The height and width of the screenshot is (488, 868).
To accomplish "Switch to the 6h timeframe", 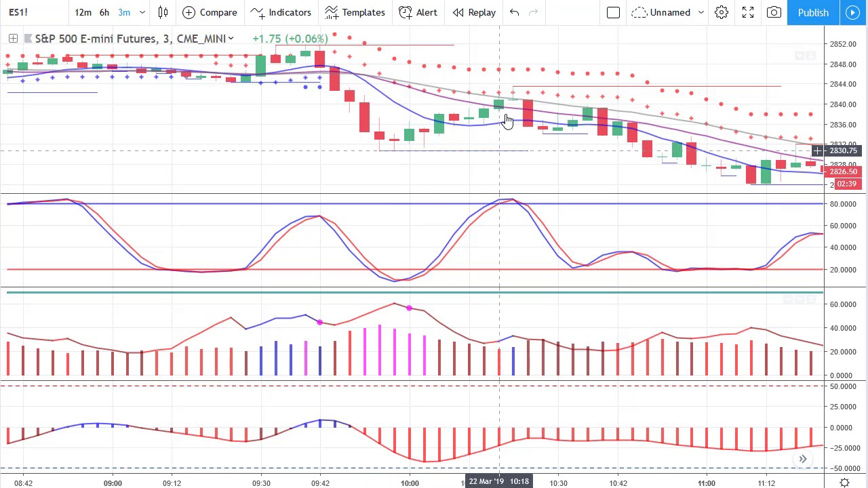I will (104, 12).
